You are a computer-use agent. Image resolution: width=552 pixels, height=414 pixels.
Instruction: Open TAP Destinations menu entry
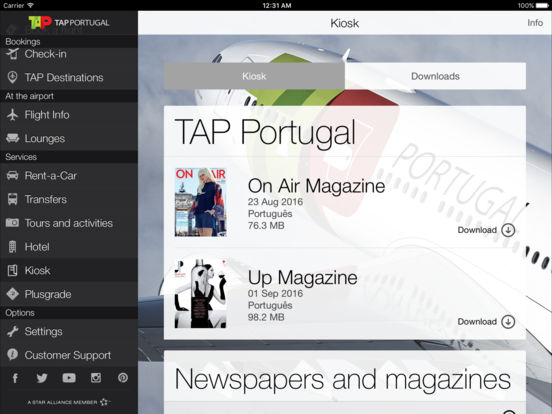(69, 77)
